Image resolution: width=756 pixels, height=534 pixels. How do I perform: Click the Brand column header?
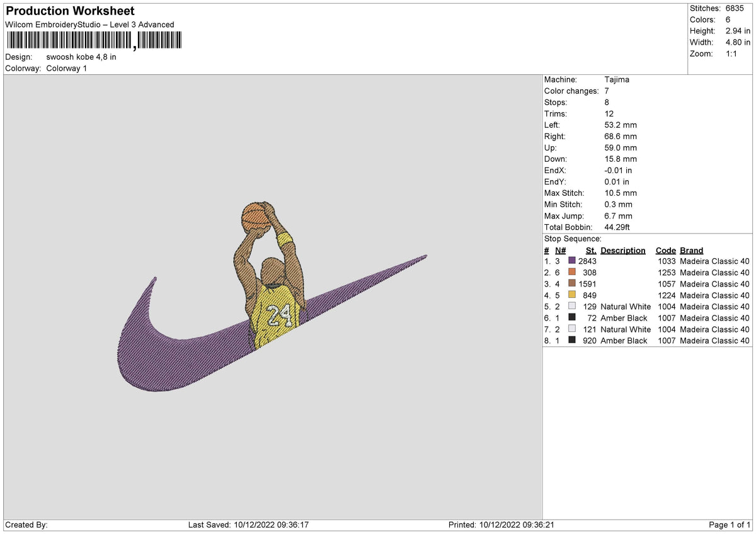click(691, 250)
